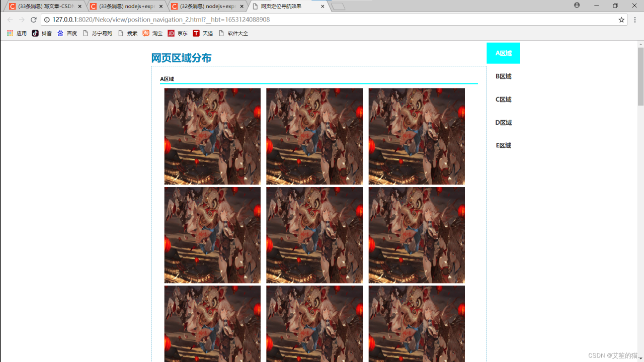Open the second-row middle image in A区域
Screen dimensions: 644x362
[x=314, y=235]
